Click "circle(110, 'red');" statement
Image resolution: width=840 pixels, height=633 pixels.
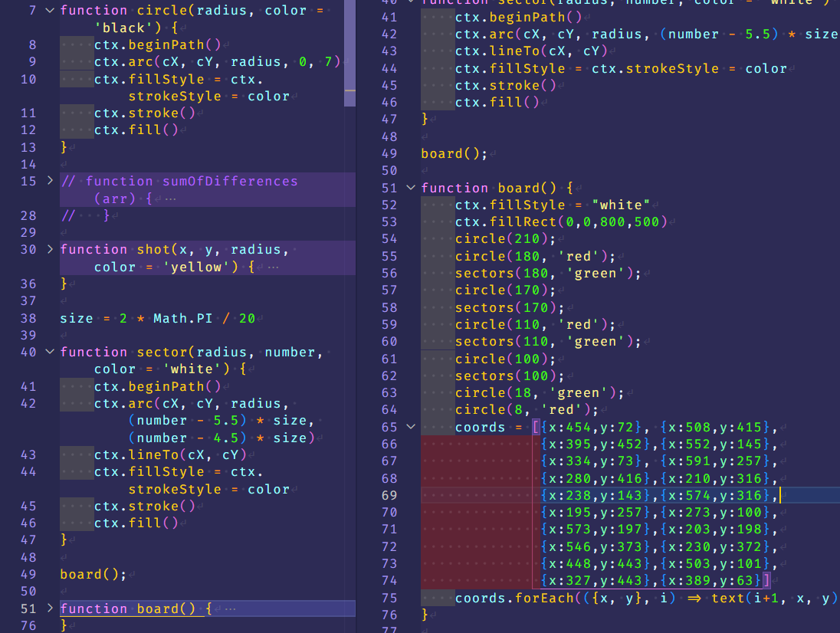point(535,324)
